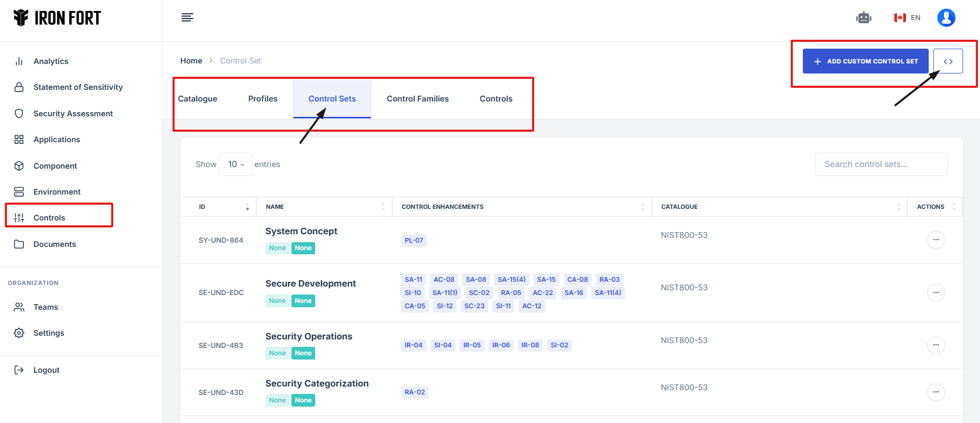Follow the Home breadcrumb link
The height and width of the screenshot is (423, 980).
[x=191, y=61]
